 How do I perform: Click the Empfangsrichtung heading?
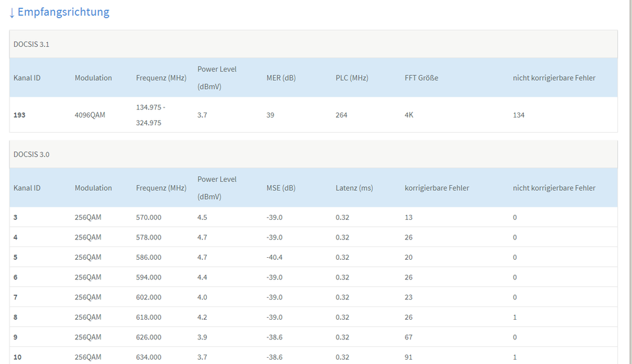tap(59, 12)
